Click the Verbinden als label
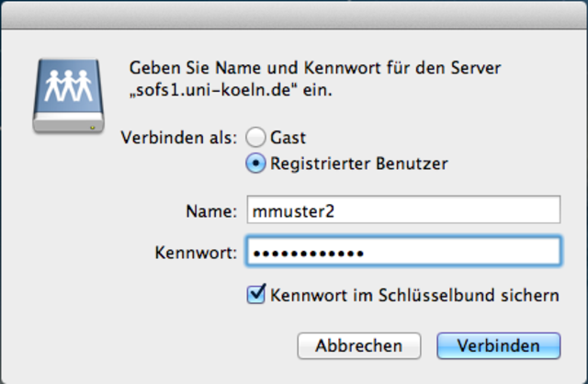 tap(179, 138)
